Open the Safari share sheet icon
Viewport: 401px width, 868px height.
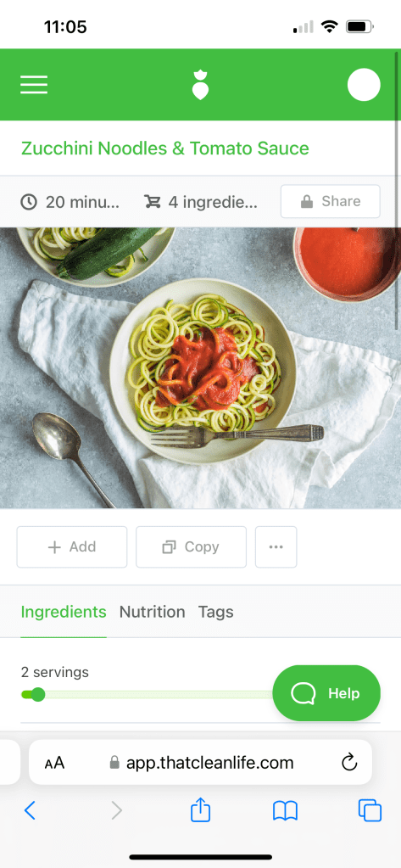point(201,809)
